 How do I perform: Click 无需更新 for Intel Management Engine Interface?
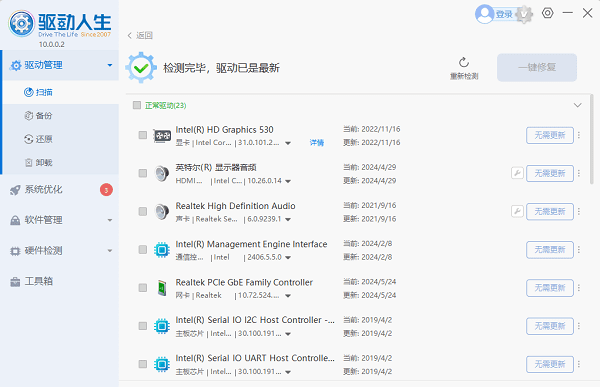pos(550,250)
